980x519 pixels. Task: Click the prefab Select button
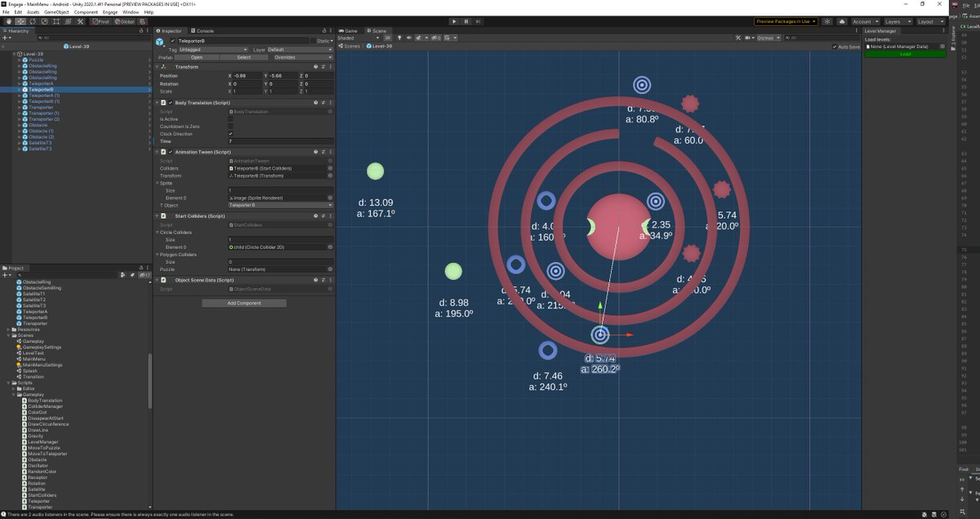pos(244,57)
